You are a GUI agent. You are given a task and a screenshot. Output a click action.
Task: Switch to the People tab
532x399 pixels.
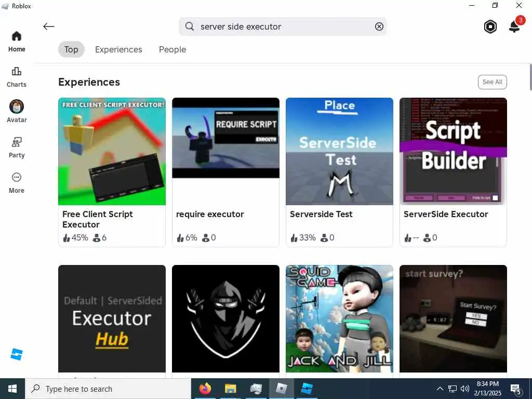point(172,49)
